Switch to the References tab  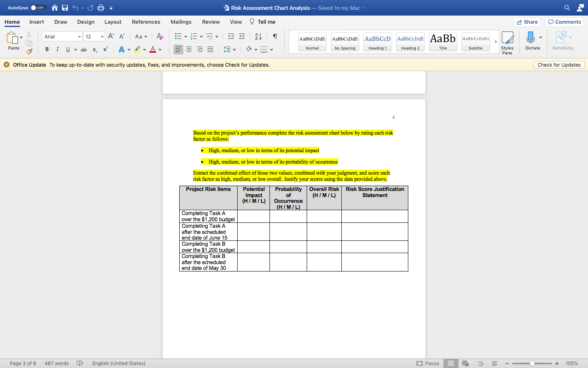(x=146, y=22)
